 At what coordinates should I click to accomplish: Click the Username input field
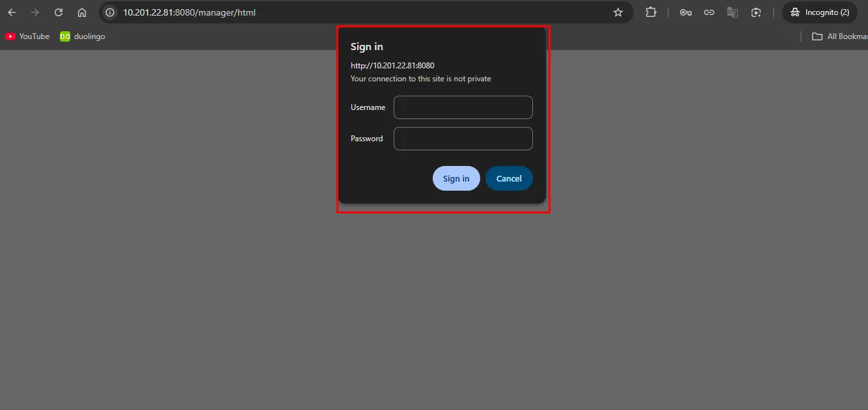coord(463,107)
